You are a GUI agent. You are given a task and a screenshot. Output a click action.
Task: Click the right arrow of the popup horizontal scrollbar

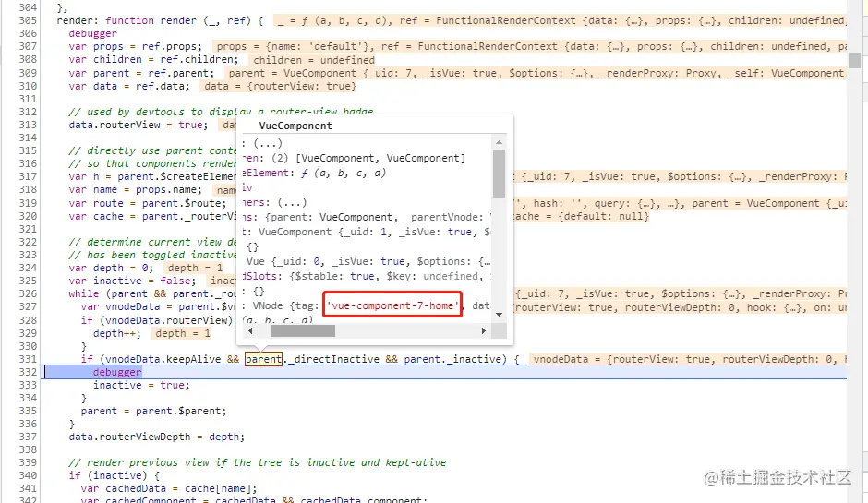click(484, 331)
